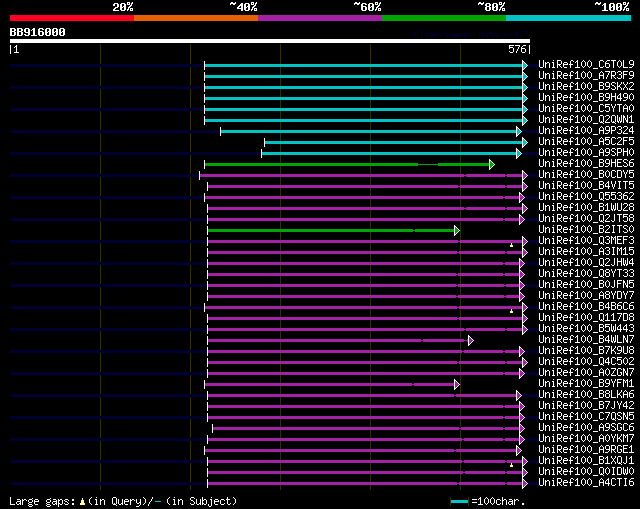Click the UniRef100_A8YDY7 label
Image resolution: width=640 pixels, height=509 pixels.
586,296
